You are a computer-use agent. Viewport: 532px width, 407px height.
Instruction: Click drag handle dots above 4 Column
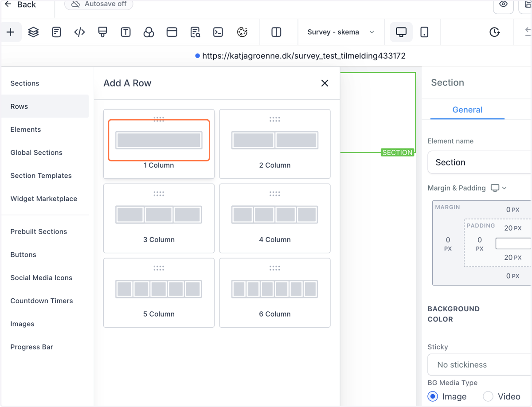coord(275,194)
